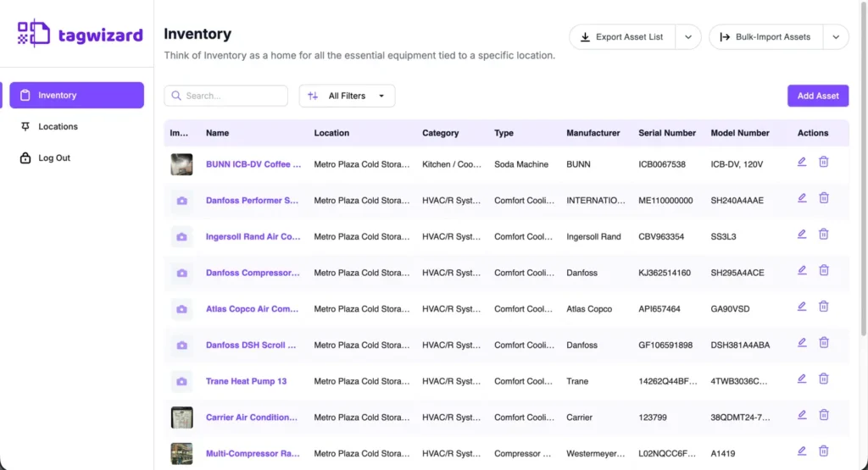Click camera placeholder for Danfoss Compressor
The width and height of the screenshot is (868, 470).
[181, 274]
